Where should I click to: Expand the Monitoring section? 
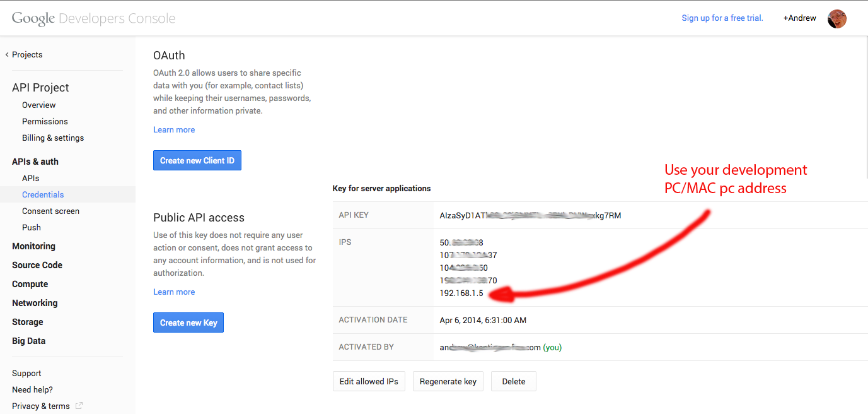click(x=33, y=246)
